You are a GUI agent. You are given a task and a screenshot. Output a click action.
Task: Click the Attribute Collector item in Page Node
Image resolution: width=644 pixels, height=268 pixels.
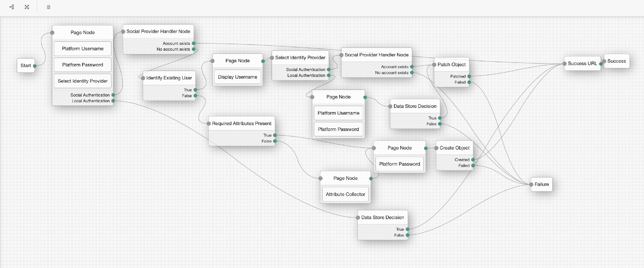(x=345, y=194)
